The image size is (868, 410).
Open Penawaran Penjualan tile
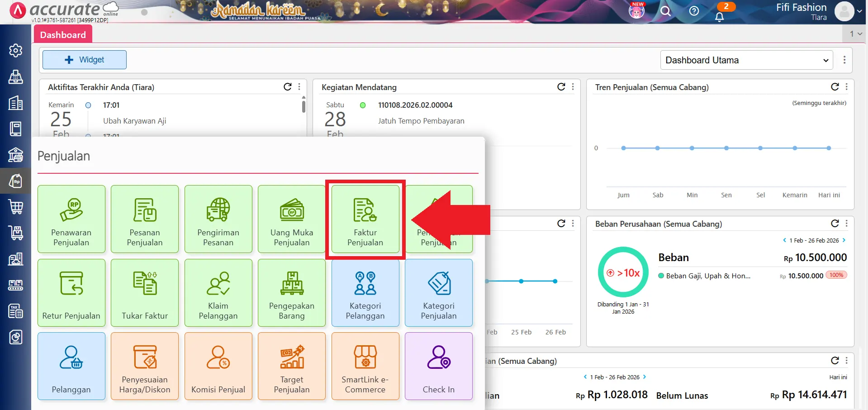[71, 219]
